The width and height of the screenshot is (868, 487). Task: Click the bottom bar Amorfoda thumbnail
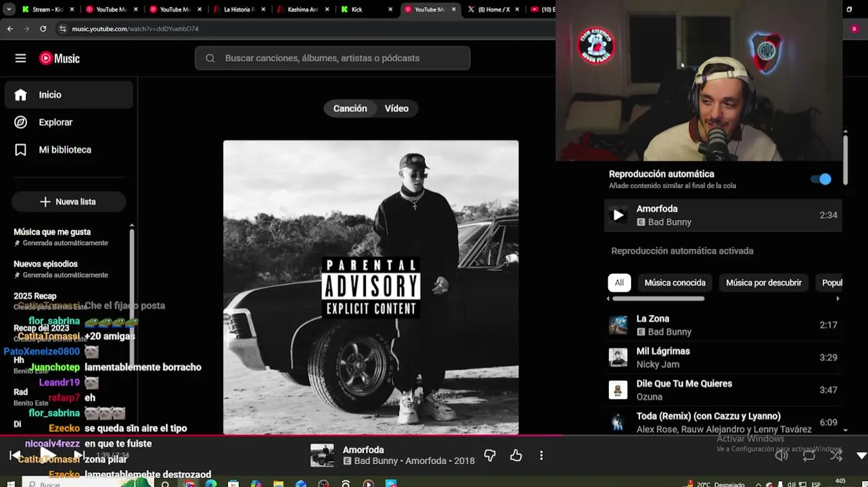(322, 455)
